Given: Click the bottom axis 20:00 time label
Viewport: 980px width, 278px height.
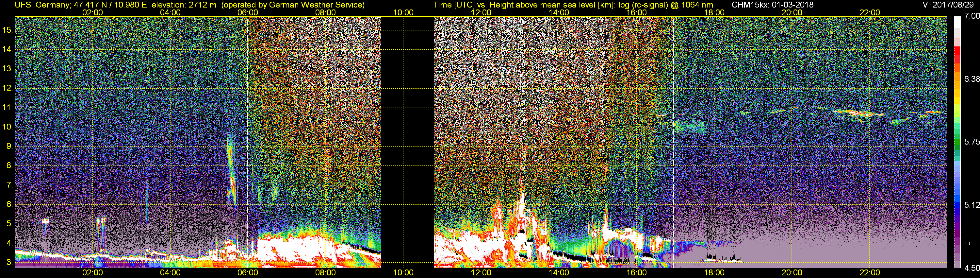Looking at the screenshot, I should click(x=792, y=273).
